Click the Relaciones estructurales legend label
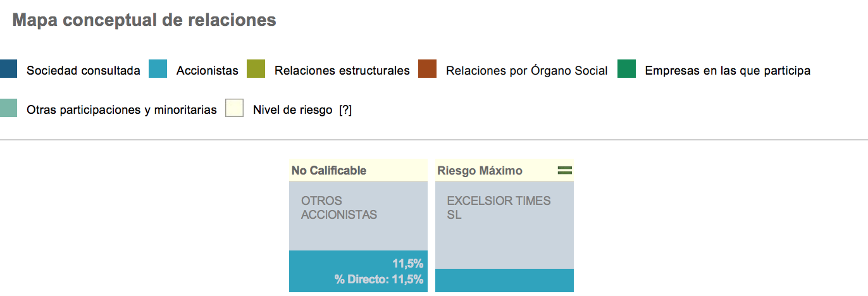Image resolution: width=868 pixels, height=296 pixels. tap(342, 71)
